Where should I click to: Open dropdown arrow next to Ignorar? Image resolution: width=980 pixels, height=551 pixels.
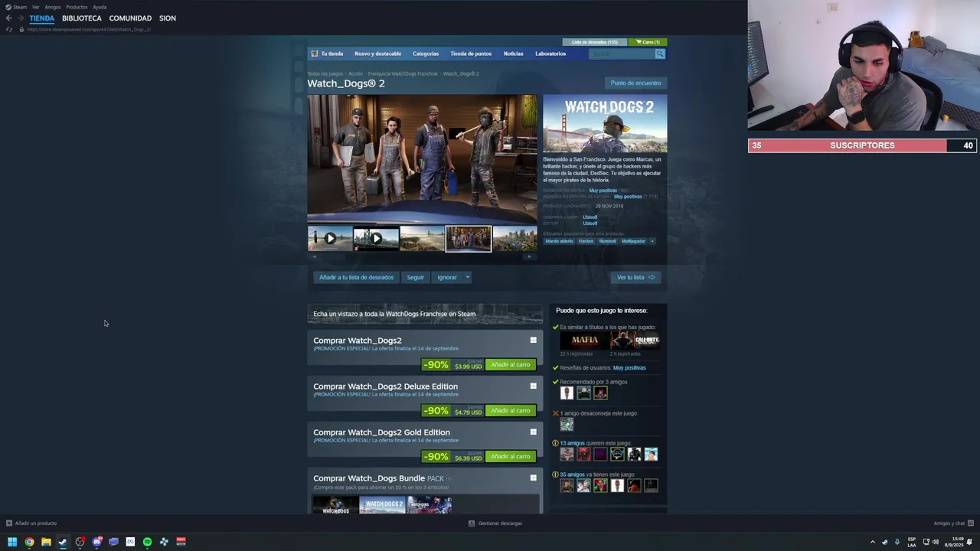[x=467, y=277]
